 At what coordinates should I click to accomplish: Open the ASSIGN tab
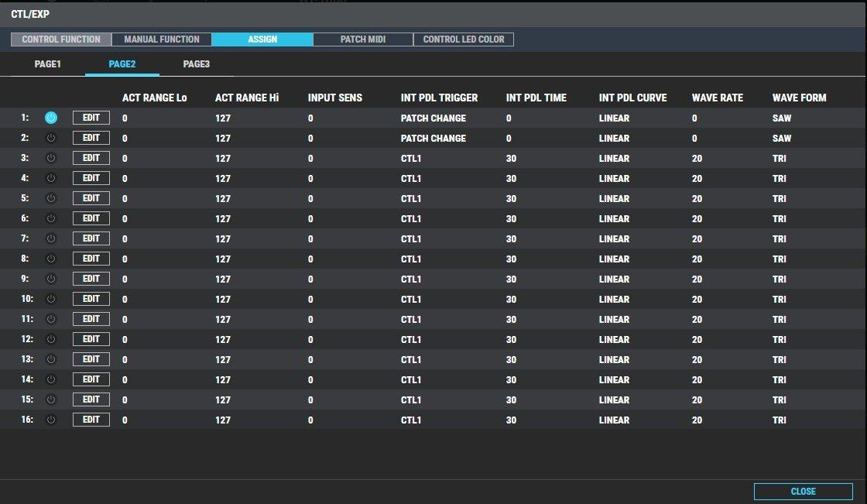tap(262, 39)
